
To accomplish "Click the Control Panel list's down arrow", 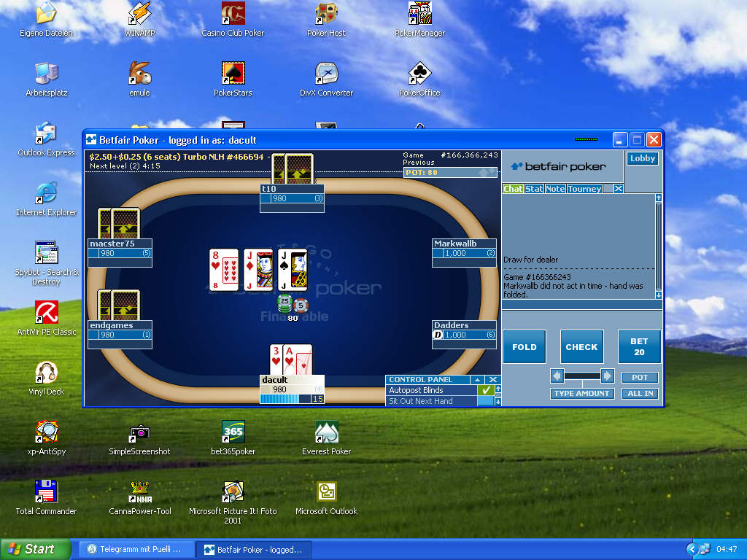I will click(498, 402).
